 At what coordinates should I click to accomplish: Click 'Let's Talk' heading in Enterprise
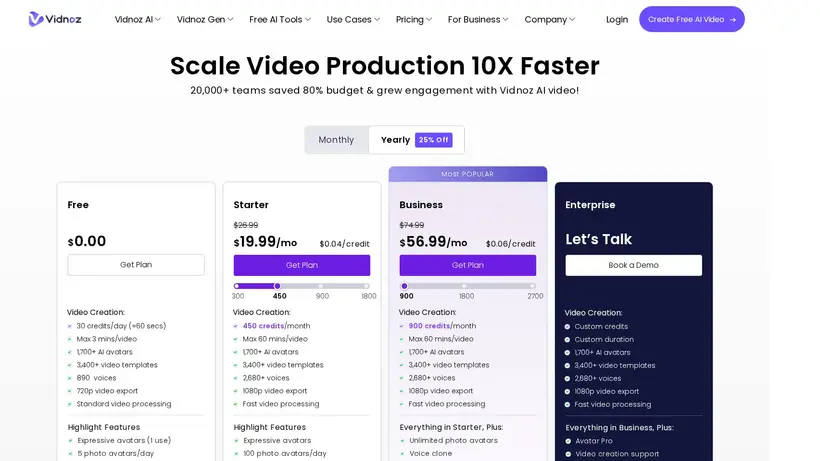598,239
